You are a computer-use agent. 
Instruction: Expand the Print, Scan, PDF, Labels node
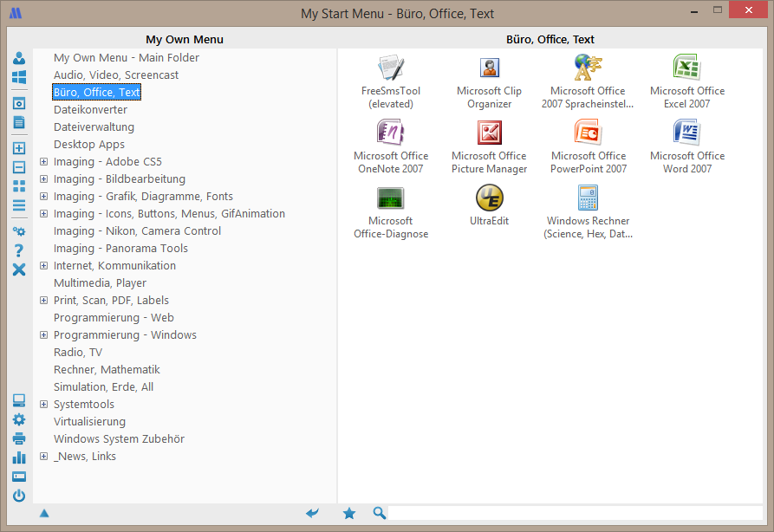44,300
